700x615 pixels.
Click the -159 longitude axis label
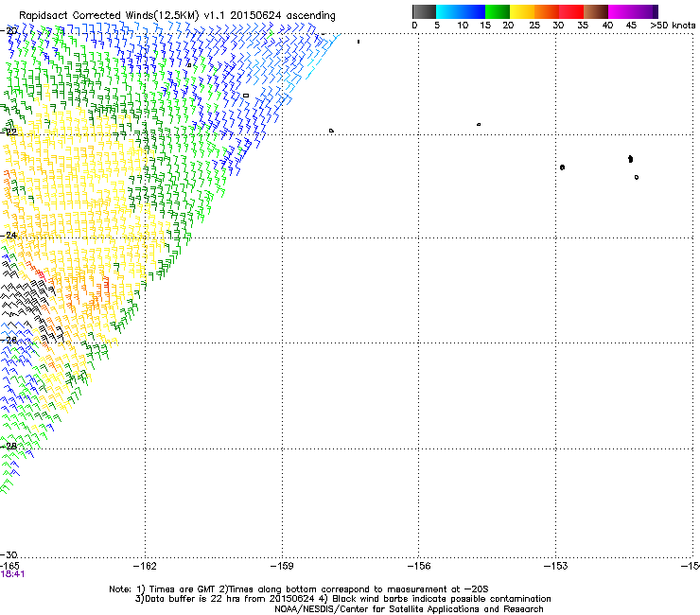click(x=282, y=567)
